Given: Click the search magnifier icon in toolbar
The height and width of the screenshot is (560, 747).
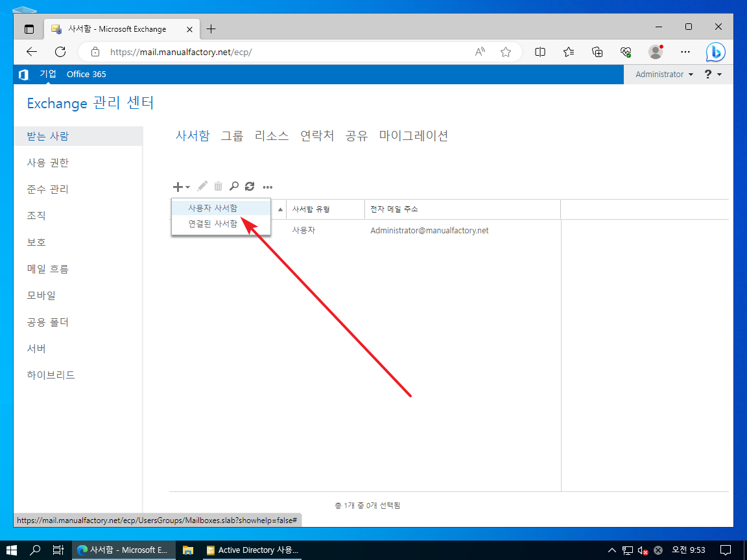Looking at the screenshot, I should tap(234, 186).
